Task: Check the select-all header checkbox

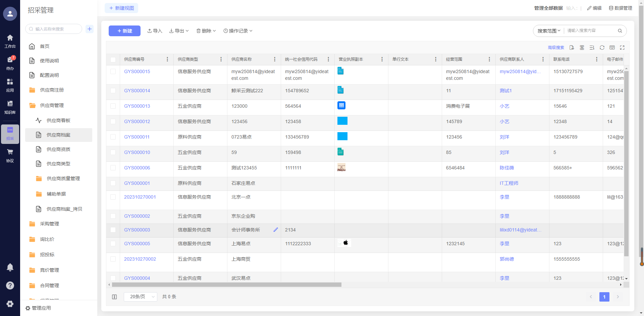Action: (x=113, y=59)
